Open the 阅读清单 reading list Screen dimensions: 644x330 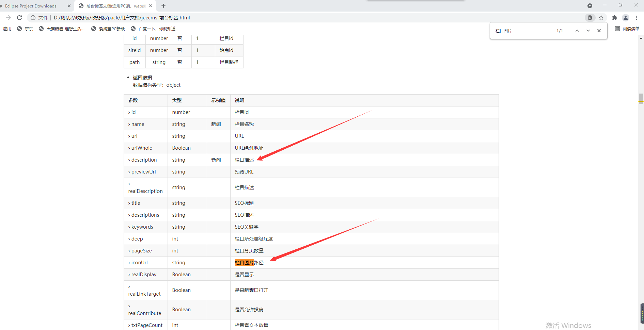[627, 29]
